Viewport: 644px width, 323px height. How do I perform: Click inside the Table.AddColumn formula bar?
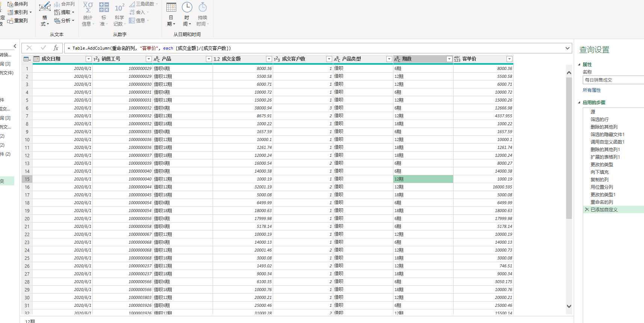tap(314, 48)
